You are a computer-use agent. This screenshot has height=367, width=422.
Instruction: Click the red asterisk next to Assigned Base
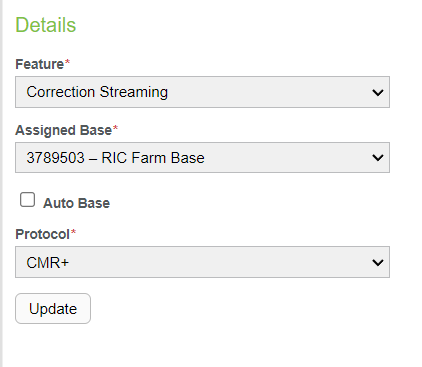point(115,128)
